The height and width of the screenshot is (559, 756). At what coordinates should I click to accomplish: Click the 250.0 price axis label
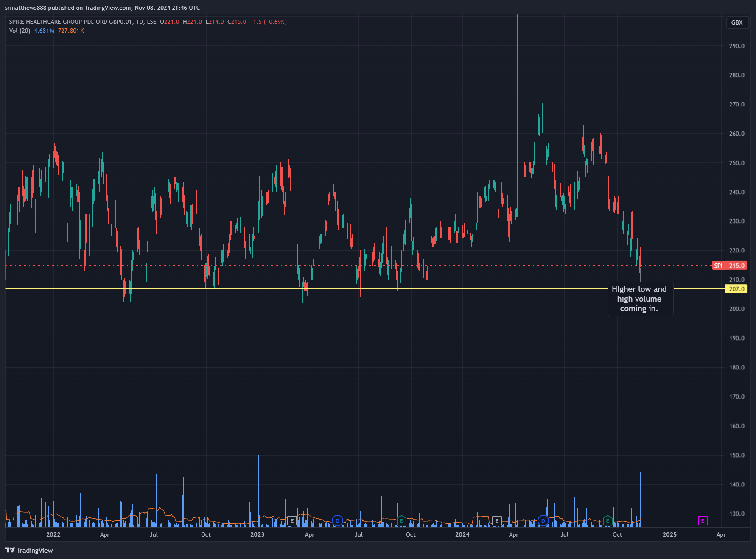tap(737, 163)
